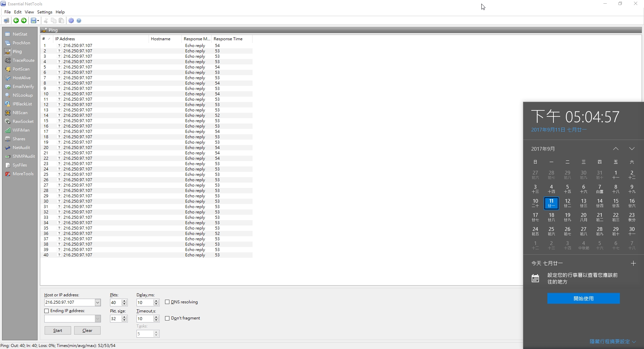Sort by the Hostname column header
This screenshot has height=349, width=644.
[165, 39]
